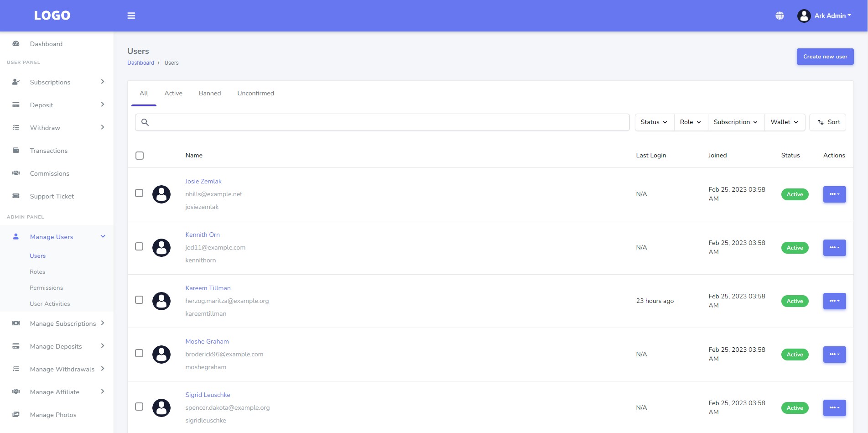Image resolution: width=868 pixels, height=433 pixels.
Task: Click the Ark Admin avatar icon
Action: coord(804,16)
